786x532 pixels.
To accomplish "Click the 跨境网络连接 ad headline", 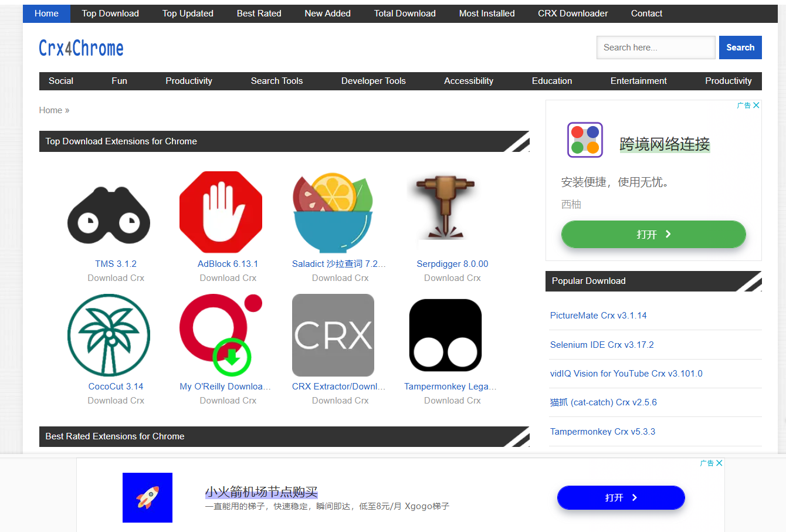I will click(x=665, y=144).
